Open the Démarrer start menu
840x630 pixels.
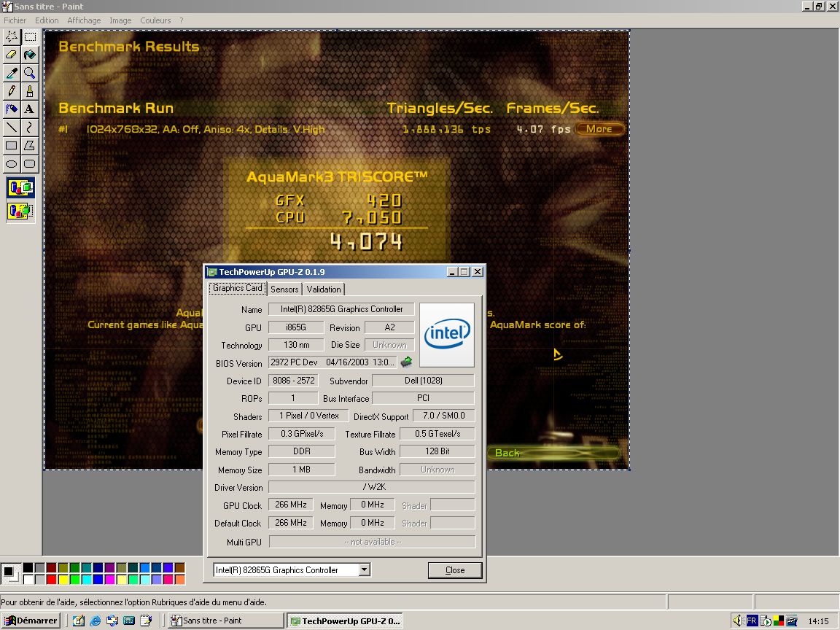[30, 621]
